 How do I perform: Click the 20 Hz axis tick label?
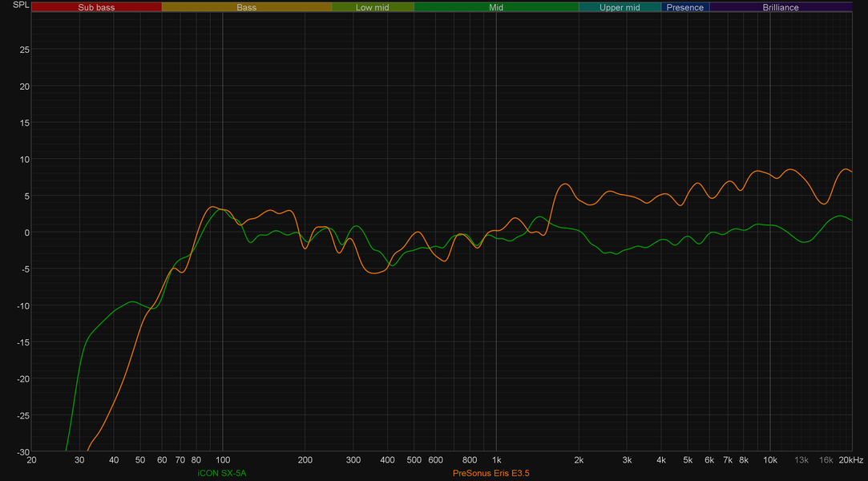tap(31, 460)
